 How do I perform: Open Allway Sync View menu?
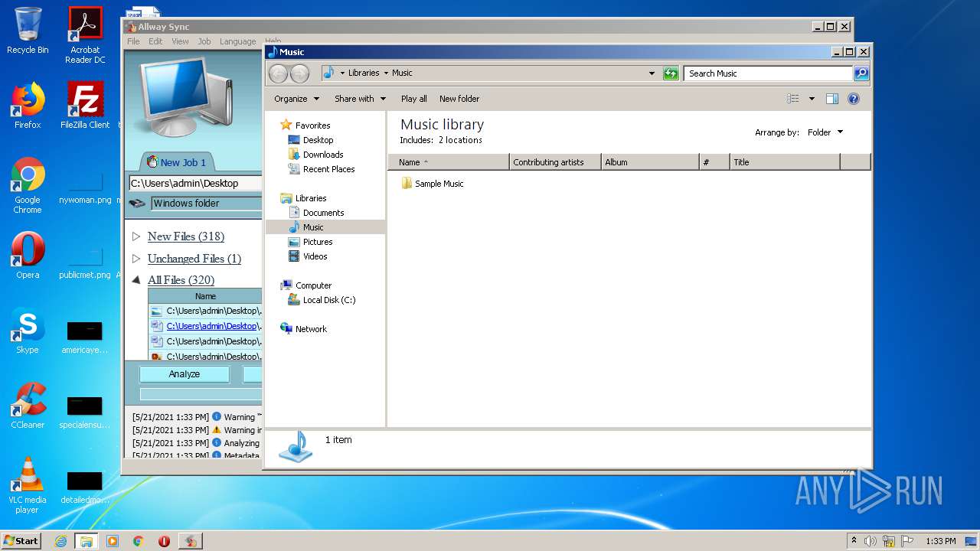click(x=180, y=41)
